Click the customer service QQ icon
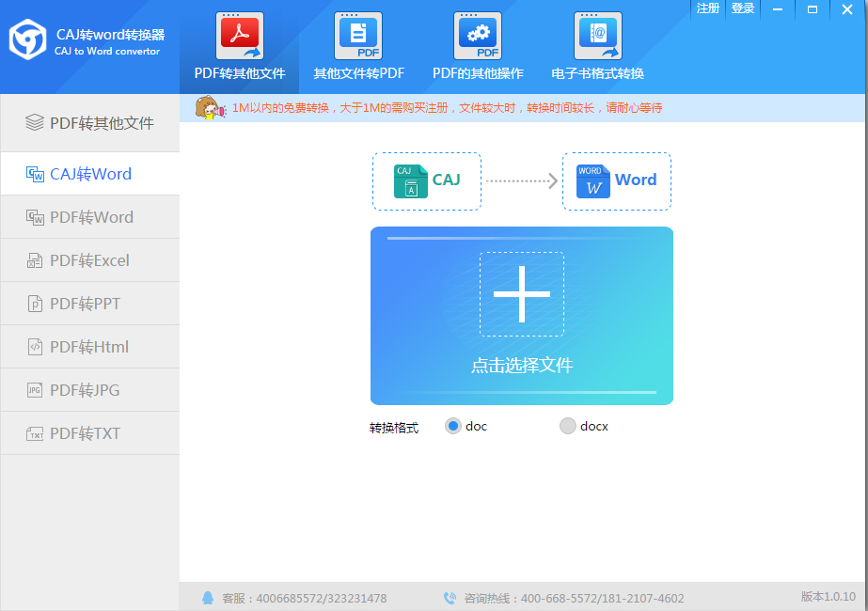Viewport: 868px width, 611px height. [209, 598]
